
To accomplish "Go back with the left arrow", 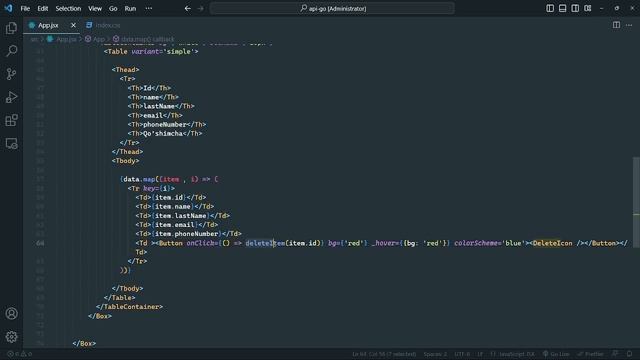I will (x=188, y=8).
